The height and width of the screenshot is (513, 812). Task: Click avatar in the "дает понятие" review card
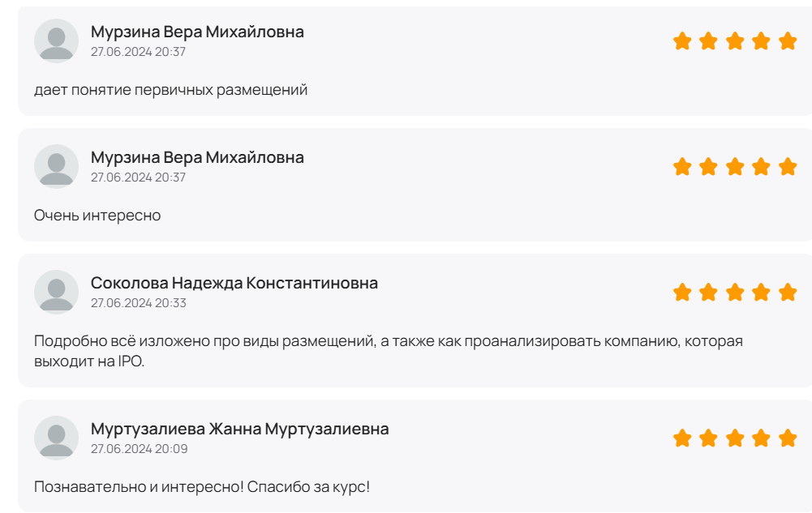tap(56, 41)
